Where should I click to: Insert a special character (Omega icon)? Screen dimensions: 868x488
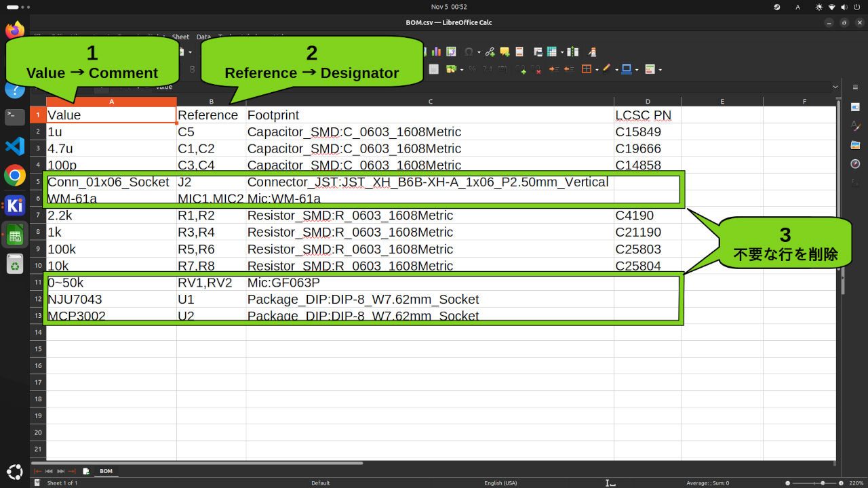(x=469, y=52)
